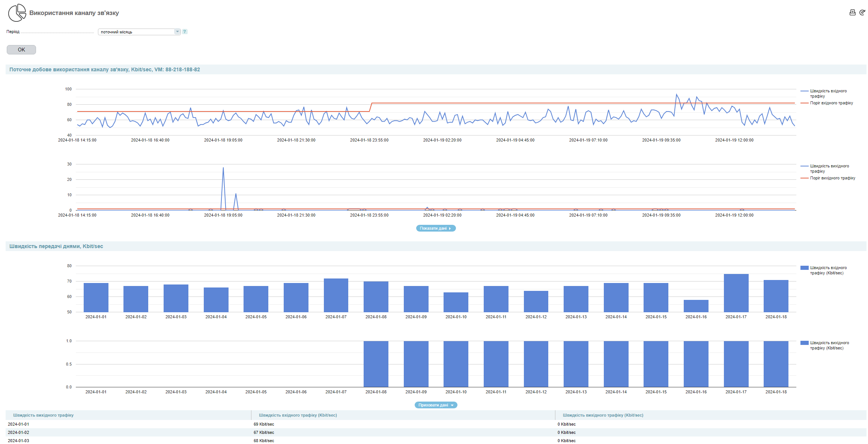The width and height of the screenshot is (868, 444).
Task: Click the outgoing traffic bar for 2024-01-13
Action: coord(576,364)
